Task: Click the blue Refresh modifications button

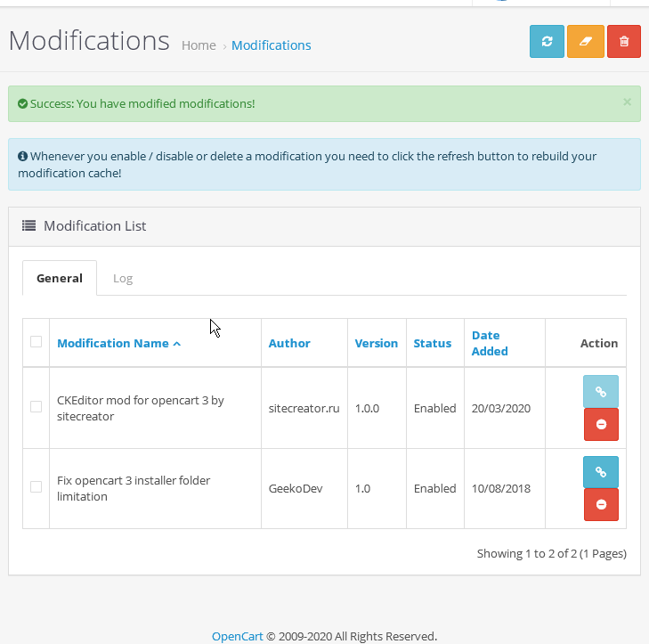Action: click(547, 41)
